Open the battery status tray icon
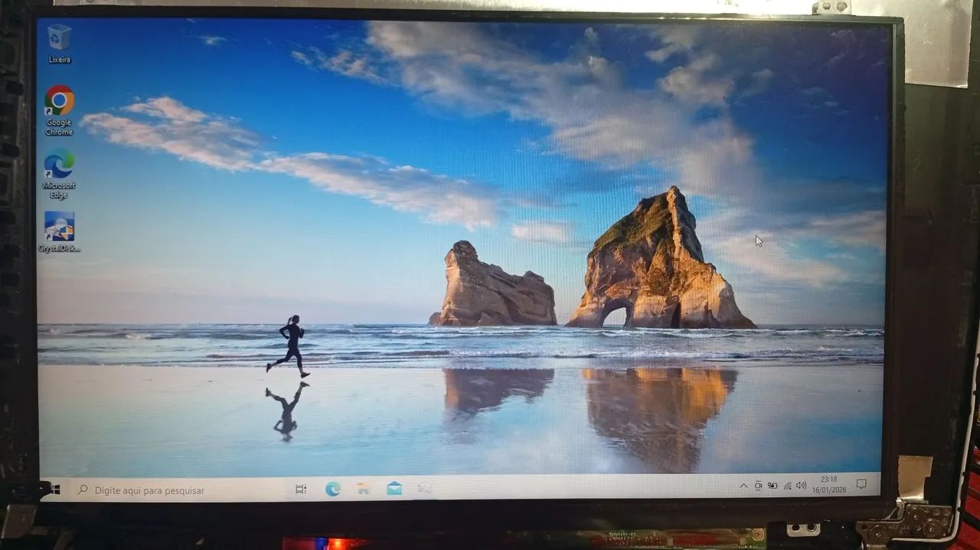The image size is (980, 550). pos(773,486)
